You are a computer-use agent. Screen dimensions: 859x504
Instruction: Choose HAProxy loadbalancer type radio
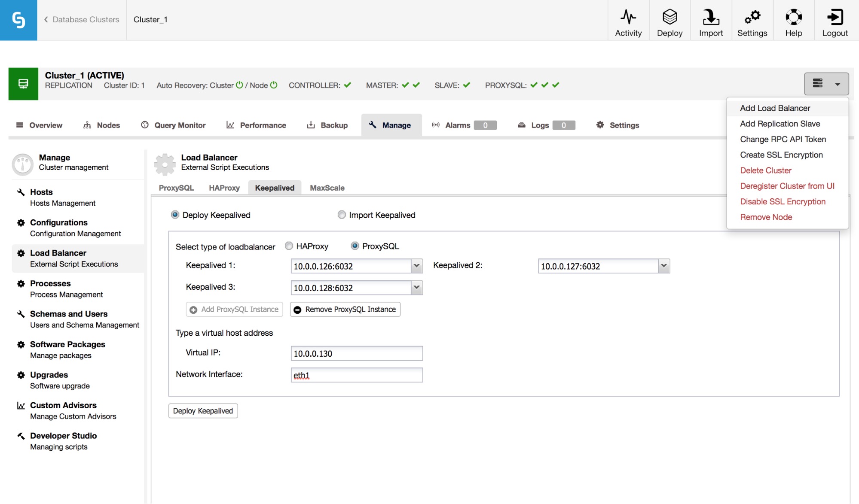point(289,246)
